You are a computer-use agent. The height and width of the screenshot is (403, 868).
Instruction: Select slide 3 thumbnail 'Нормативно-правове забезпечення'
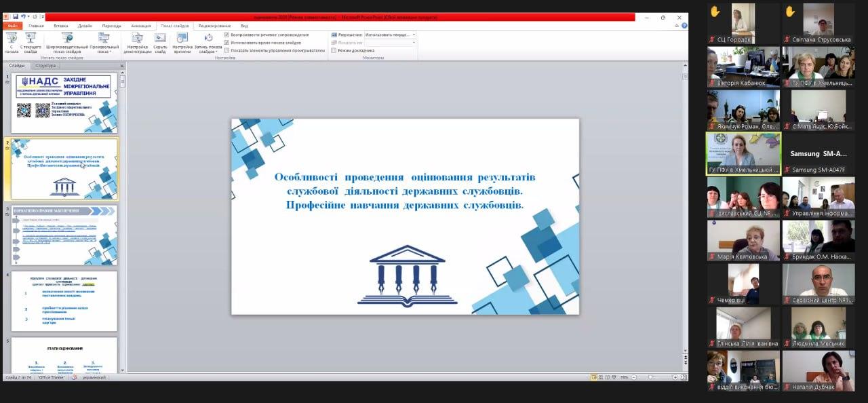click(65, 235)
